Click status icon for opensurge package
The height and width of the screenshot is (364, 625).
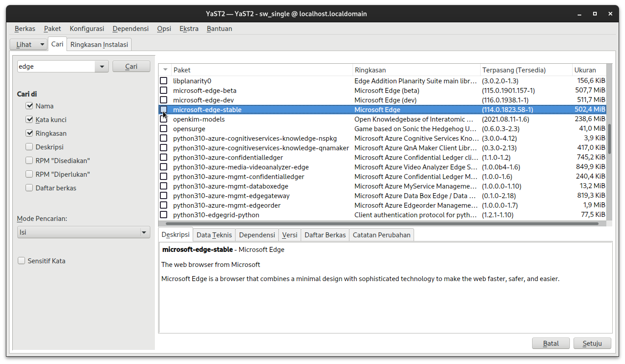click(x=164, y=128)
